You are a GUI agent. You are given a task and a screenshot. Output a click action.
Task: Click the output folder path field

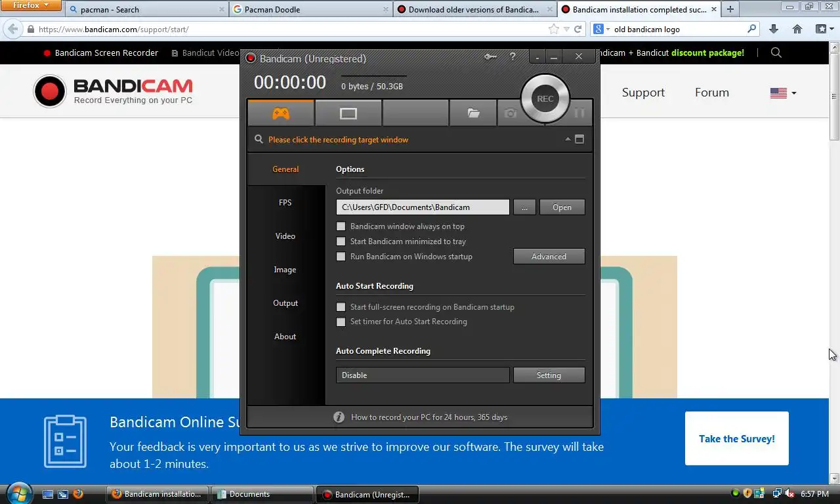point(423,207)
